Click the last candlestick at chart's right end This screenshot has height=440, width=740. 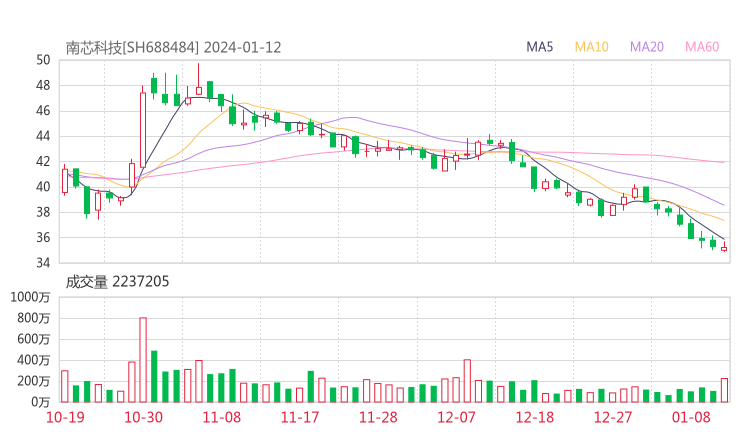[x=724, y=247]
